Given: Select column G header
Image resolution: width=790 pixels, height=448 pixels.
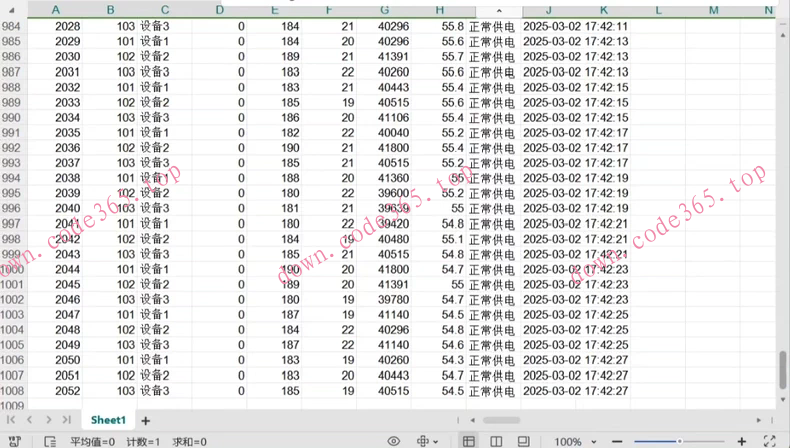Looking at the screenshot, I should click(x=385, y=10).
